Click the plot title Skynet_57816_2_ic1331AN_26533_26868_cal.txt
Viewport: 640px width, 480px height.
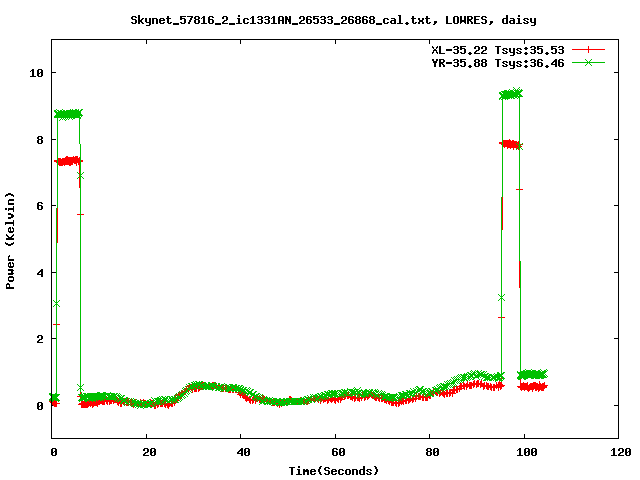[333, 20]
